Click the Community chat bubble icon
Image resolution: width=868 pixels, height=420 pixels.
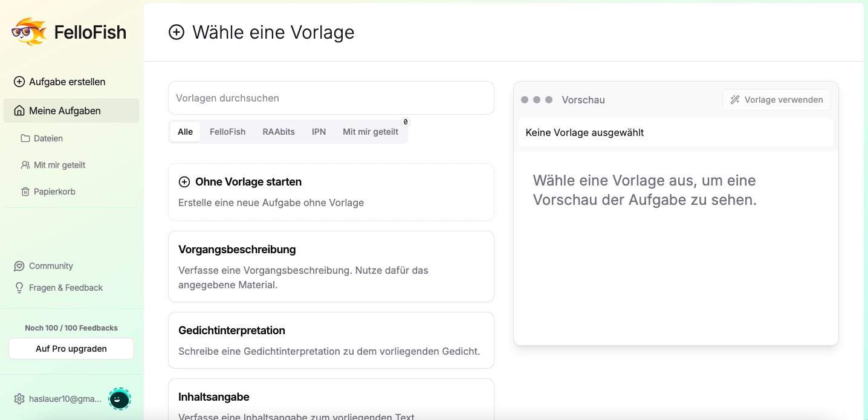click(19, 266)
